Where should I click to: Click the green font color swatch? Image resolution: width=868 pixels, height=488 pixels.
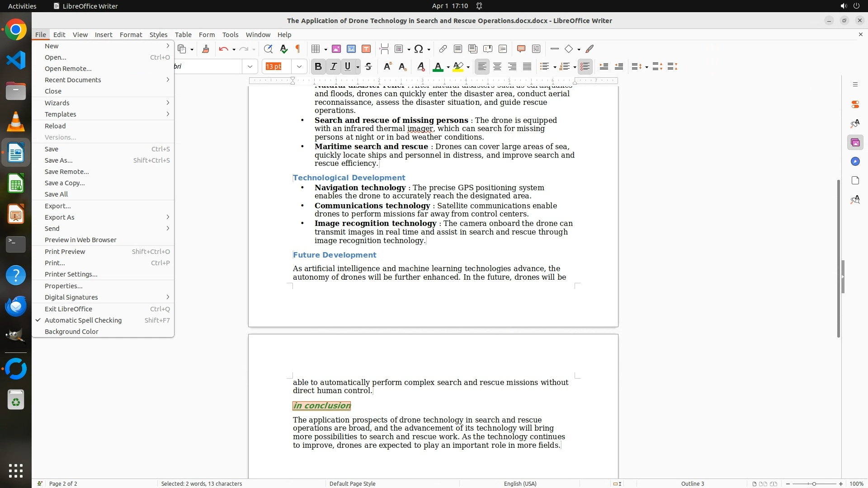point(437,66)
